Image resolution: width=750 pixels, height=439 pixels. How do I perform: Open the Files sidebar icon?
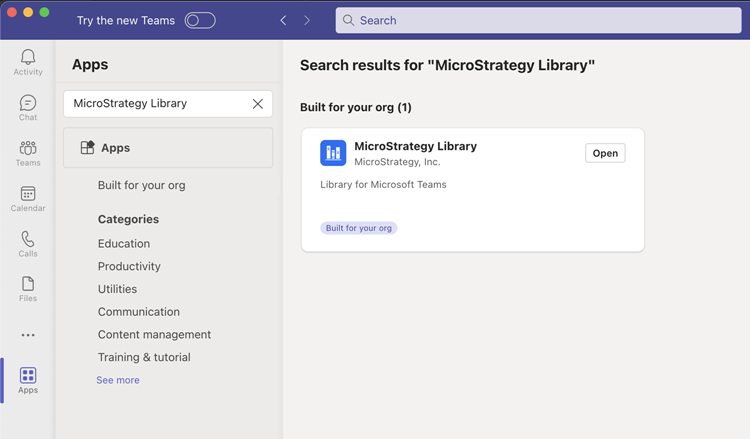(x=28, y=285)
